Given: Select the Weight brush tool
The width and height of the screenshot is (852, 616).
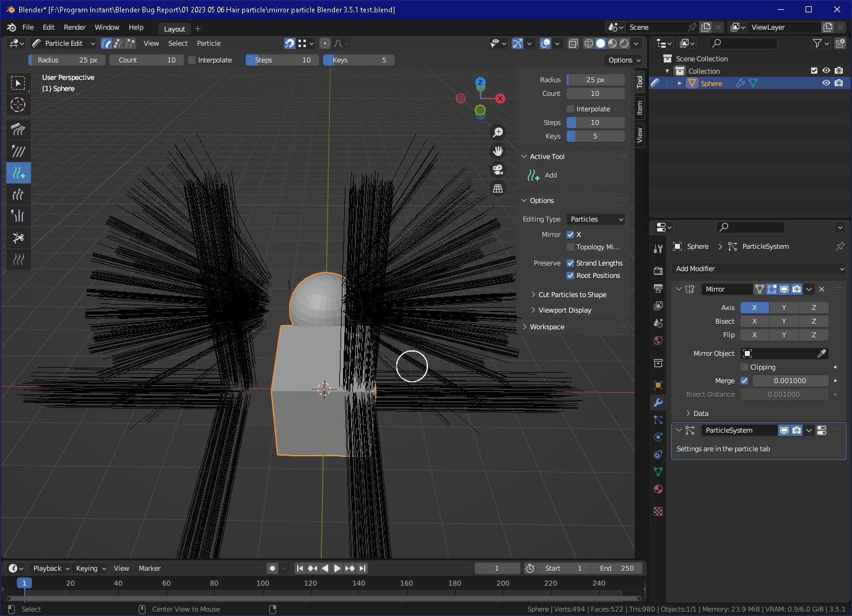Looking at the screenshot, I should coord(18,259).
